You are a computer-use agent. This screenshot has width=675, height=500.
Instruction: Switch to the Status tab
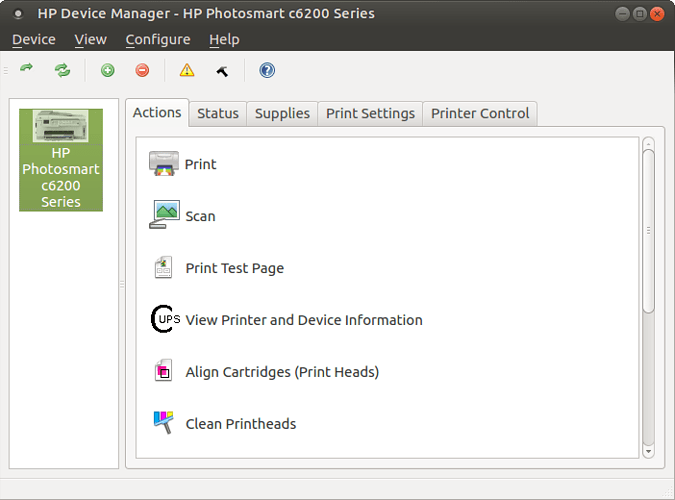tap(218, 114)
